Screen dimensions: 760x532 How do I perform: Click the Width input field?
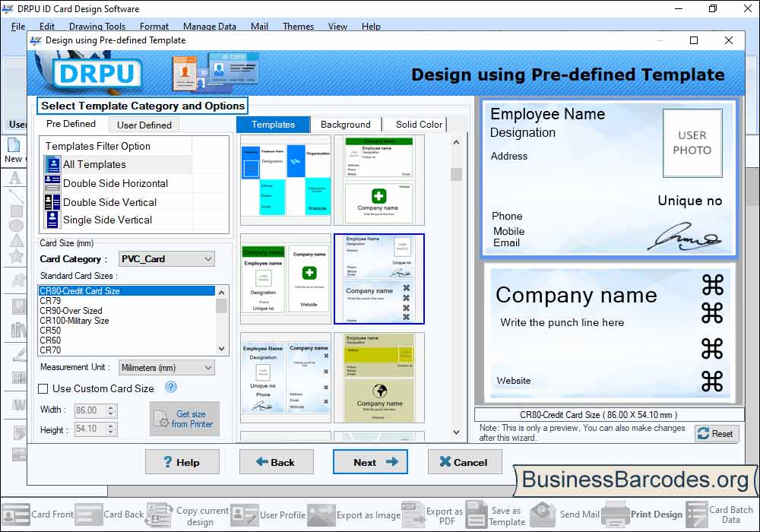pyautogui.click(x=90, y=410)
